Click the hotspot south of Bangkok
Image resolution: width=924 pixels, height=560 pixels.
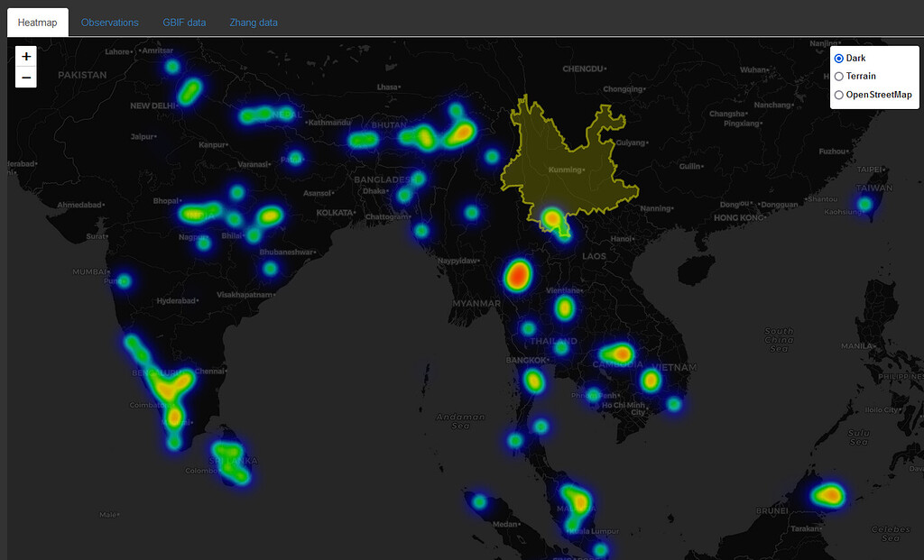(x=534, y=381)
